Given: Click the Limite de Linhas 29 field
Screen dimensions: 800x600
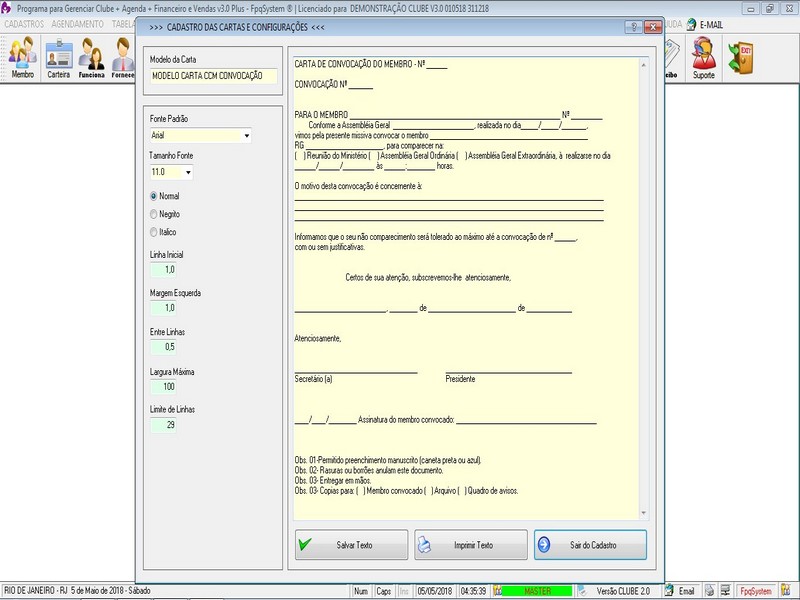Looking at the screenshot, I should coord(164,425).
